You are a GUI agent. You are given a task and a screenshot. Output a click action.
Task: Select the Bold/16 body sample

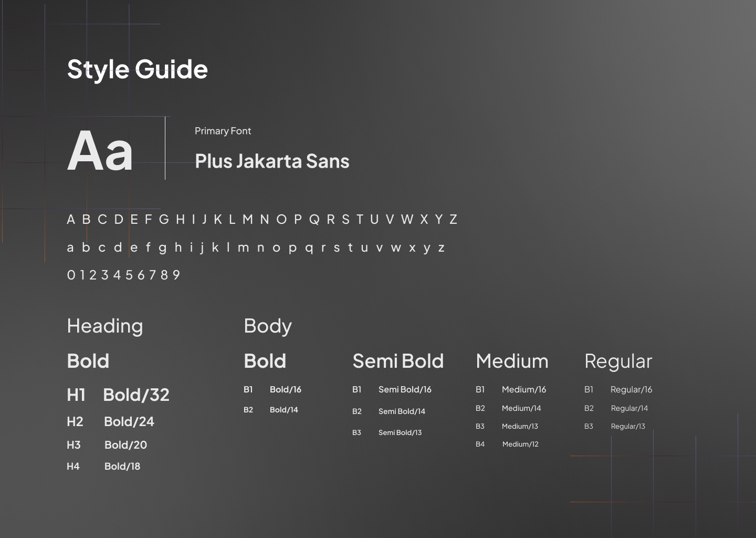point(286,389)
